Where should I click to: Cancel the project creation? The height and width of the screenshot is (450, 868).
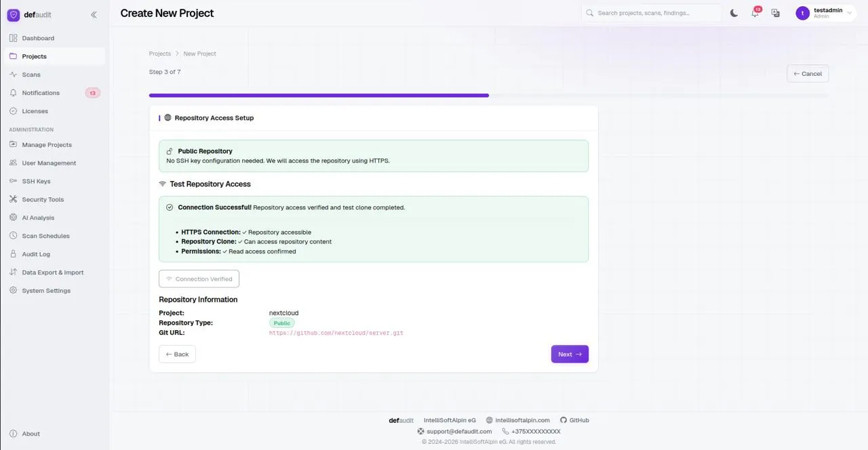pos(808,74)
